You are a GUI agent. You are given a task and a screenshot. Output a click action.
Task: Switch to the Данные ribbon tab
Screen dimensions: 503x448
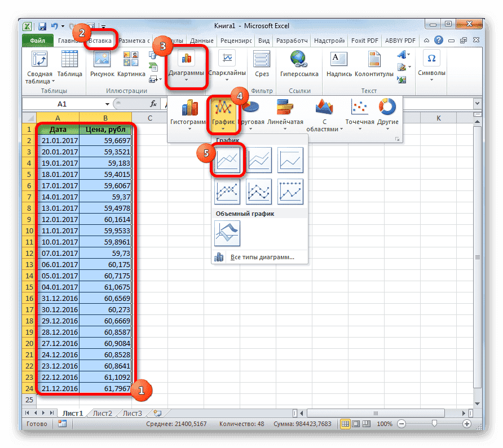click(x=202, y=40)
